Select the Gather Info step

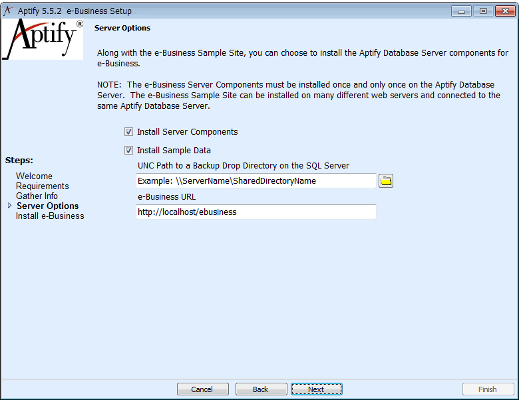(x=37, y=196)
